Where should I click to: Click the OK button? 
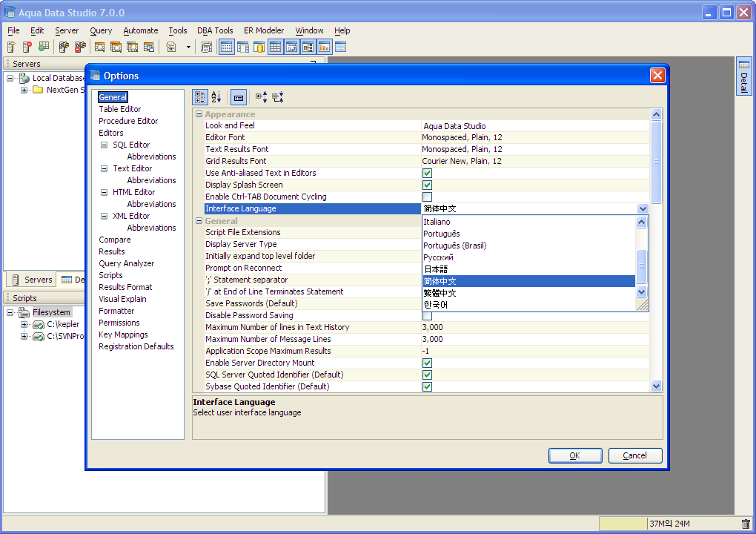[575, 455]
